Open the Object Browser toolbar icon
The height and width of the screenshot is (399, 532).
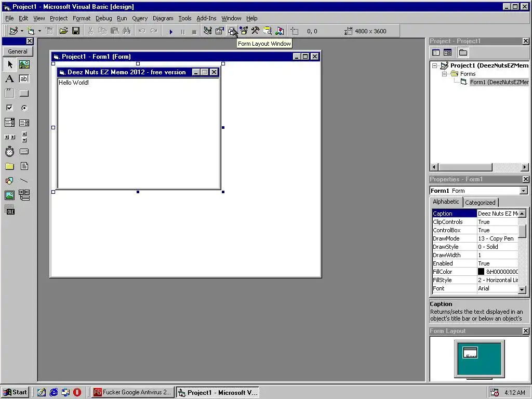[x=244, y=31]
